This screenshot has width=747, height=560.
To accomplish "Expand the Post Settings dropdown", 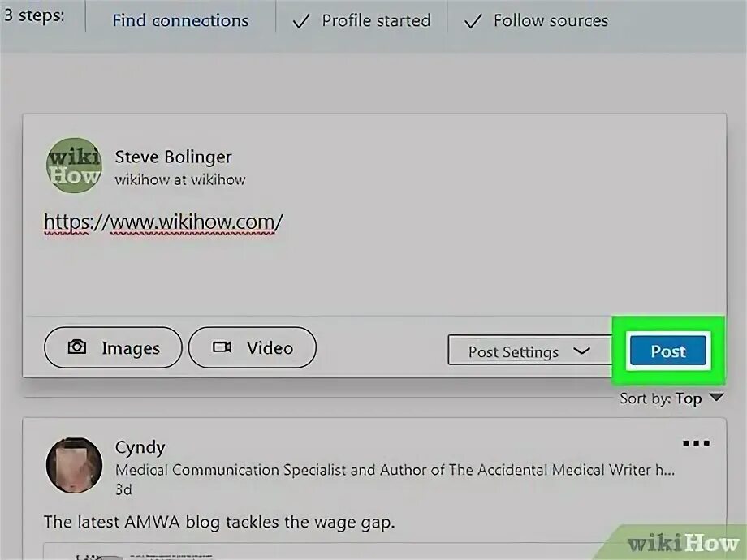I will 529,351.
